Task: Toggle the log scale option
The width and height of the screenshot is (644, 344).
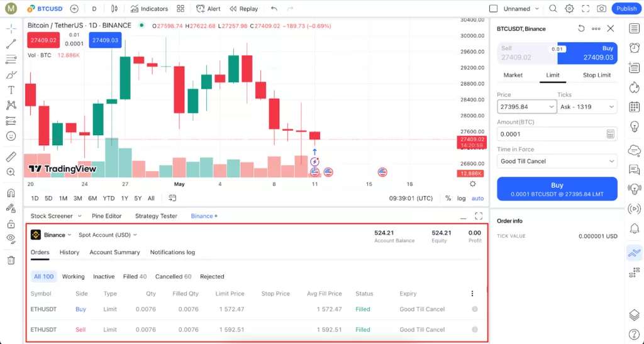Action: 461,198
